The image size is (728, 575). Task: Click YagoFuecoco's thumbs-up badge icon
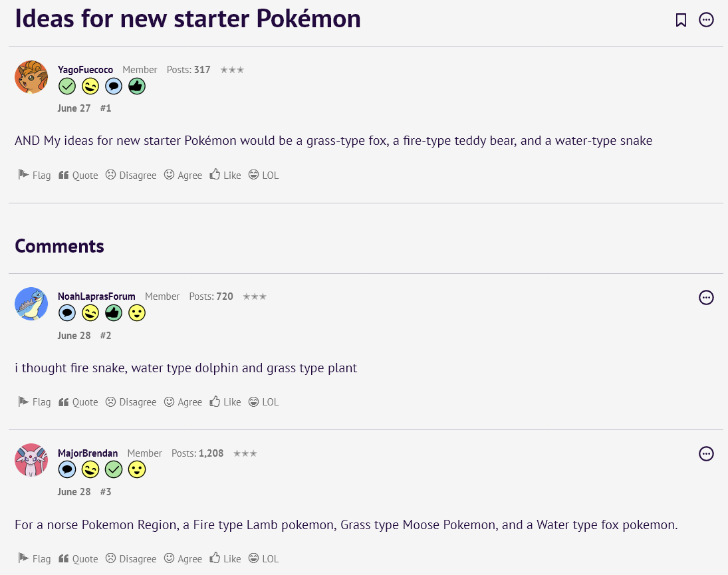137,86
